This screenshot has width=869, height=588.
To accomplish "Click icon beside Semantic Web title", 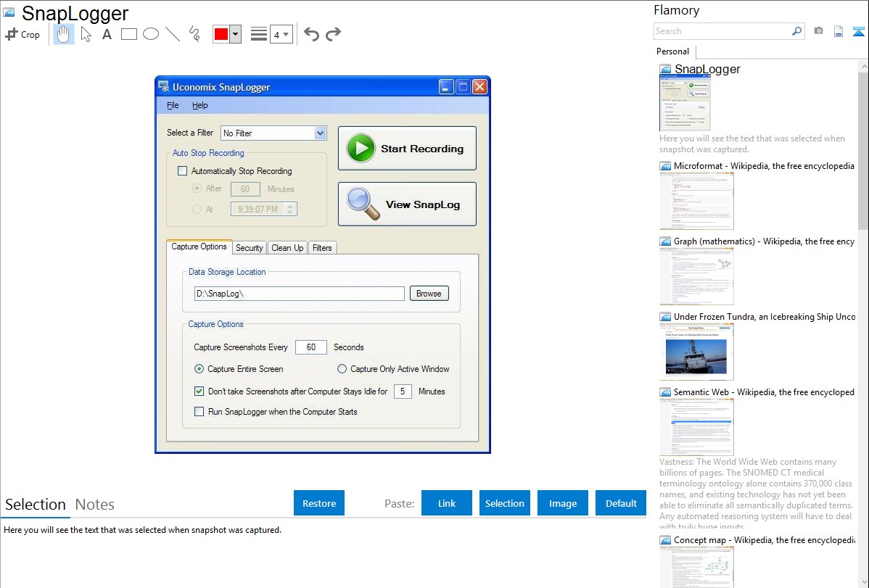I will click(x=665, y=392).
